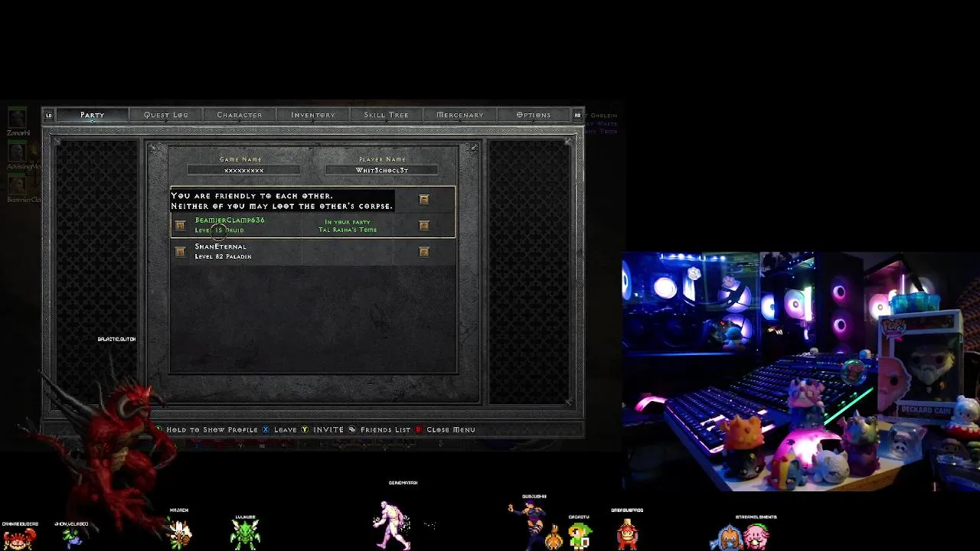
Task: Click the INVITE prompt
Action: point(322,430)
